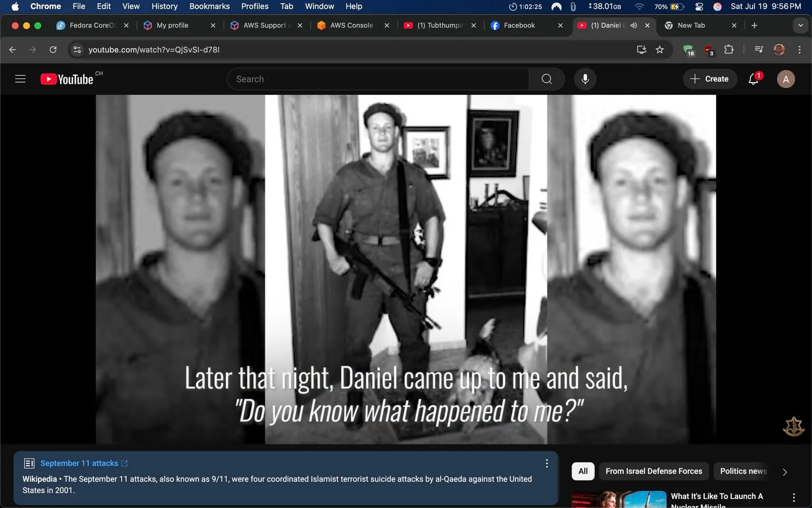The width and height of the screenshot is (812, 508).
Task: Open the Help menu
Action: [354, 6]
